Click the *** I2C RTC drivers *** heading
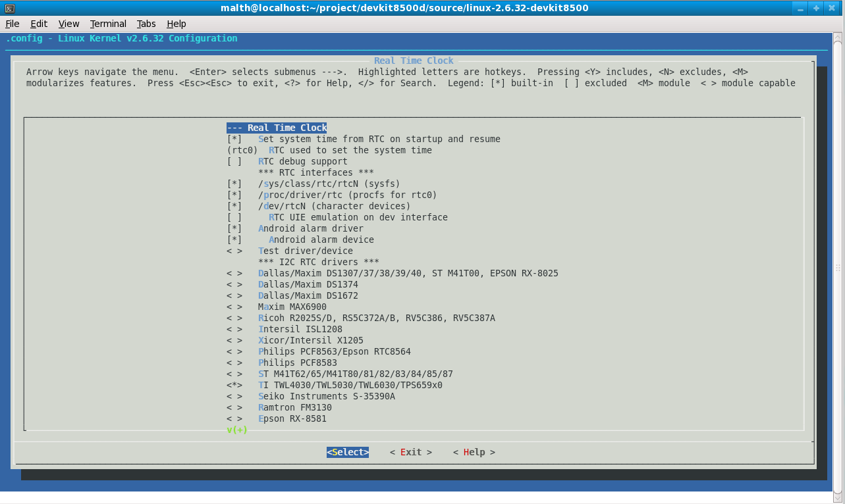The image size is (845, 504). click(319, 263)
